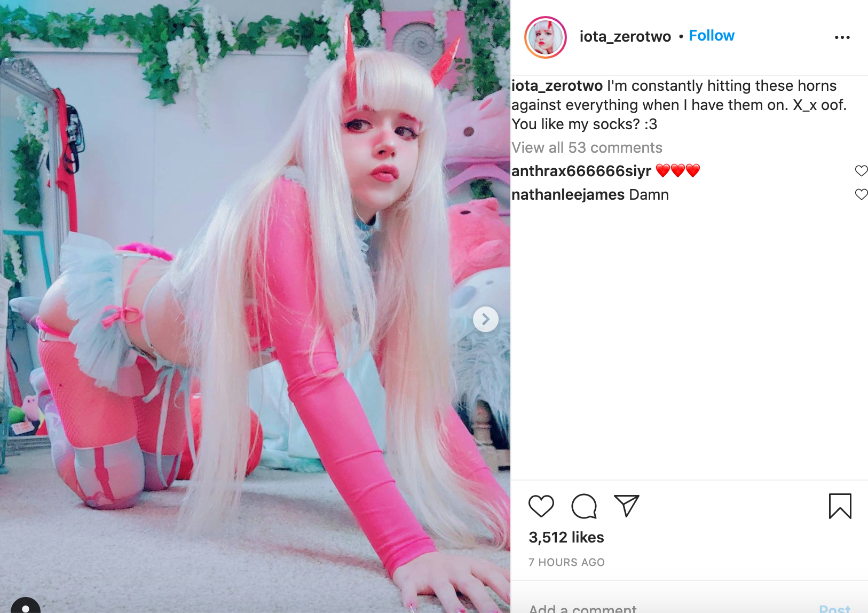
Task: Like nathanleejames's comment
Action: pos(861,194)
